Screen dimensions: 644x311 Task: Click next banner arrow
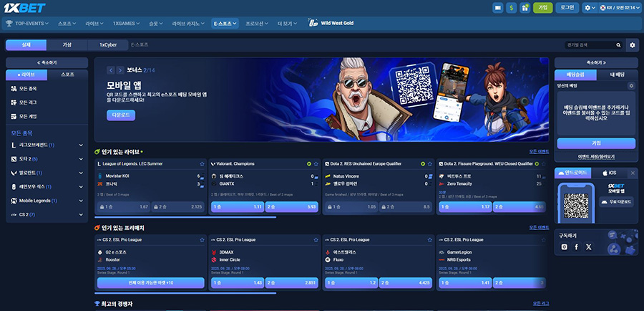coord(120,70)
